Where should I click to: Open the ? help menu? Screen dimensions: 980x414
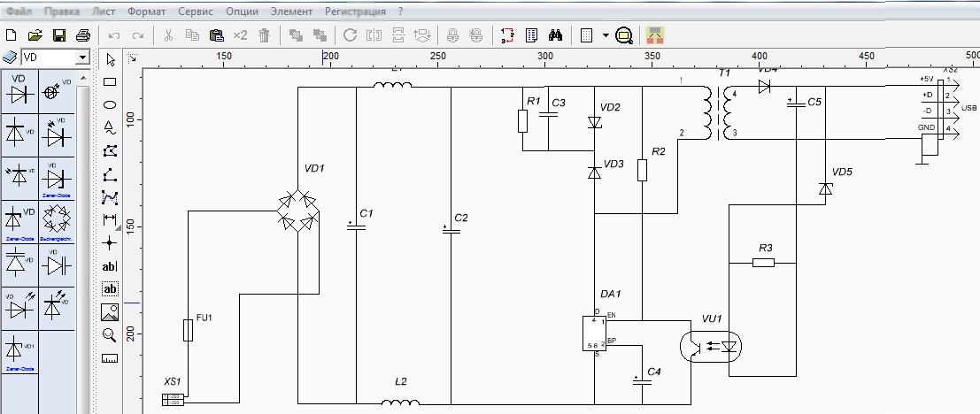click(x=401, y=11)
